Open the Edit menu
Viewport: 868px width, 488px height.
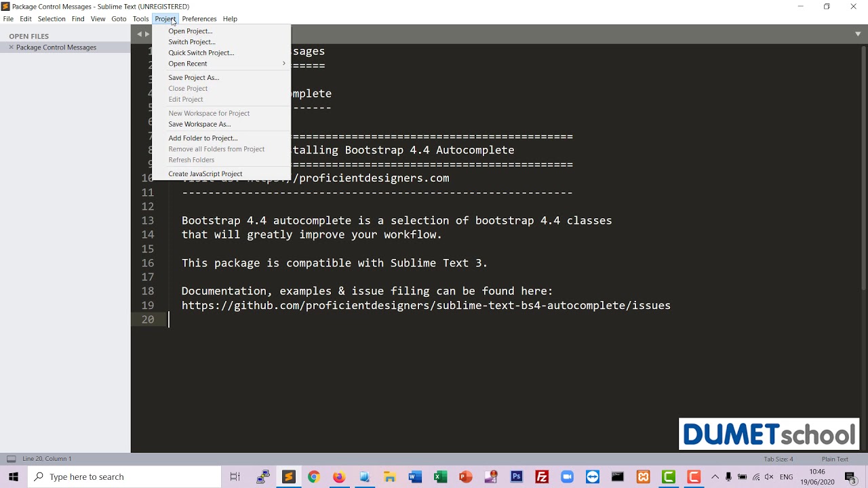(x=26, y=18)
